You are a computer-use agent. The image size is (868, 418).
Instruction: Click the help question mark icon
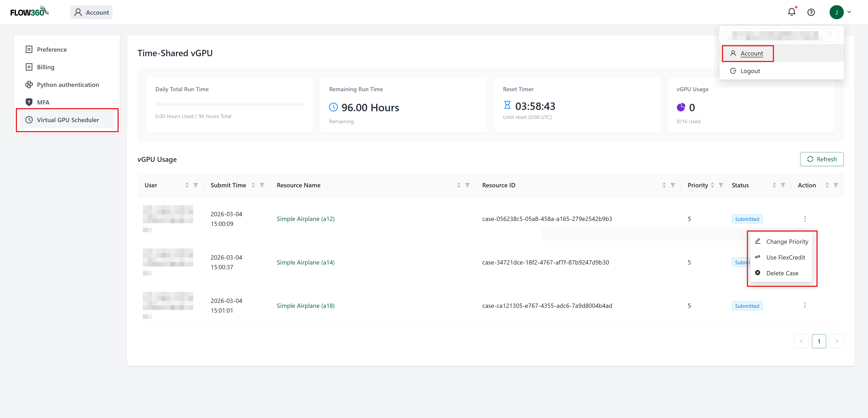[x=811, y=12]
